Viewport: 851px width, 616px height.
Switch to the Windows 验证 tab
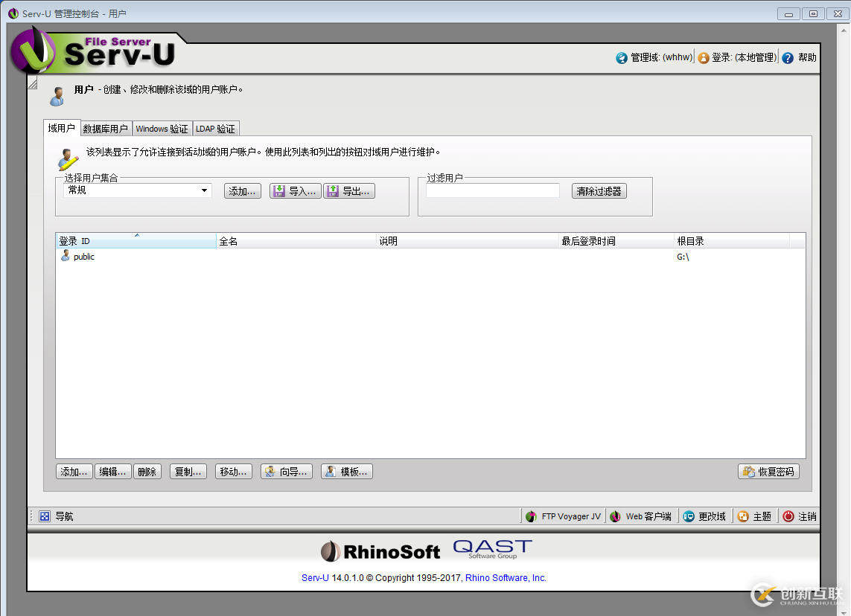pos(162,128)
